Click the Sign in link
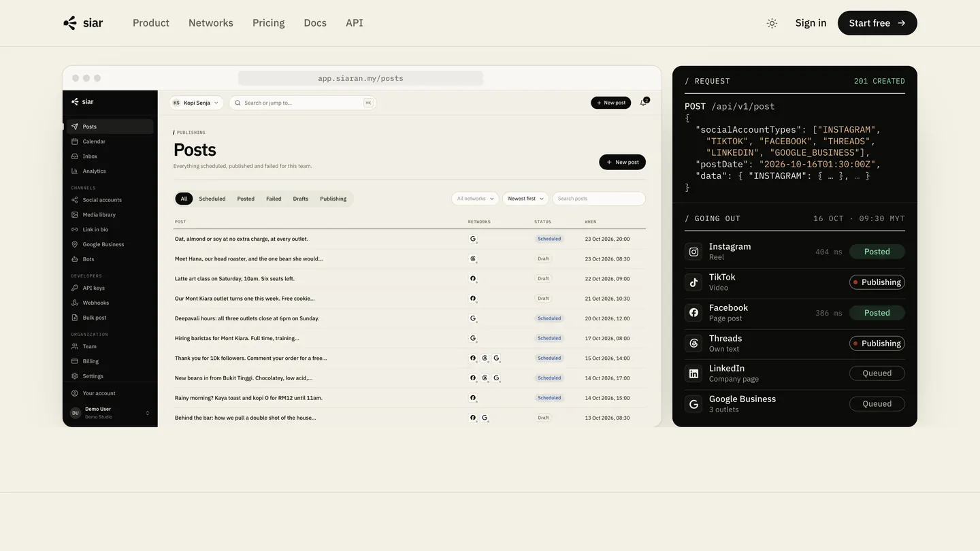The image size is (980, 551). pyautogui.click(x=811, y=23)
